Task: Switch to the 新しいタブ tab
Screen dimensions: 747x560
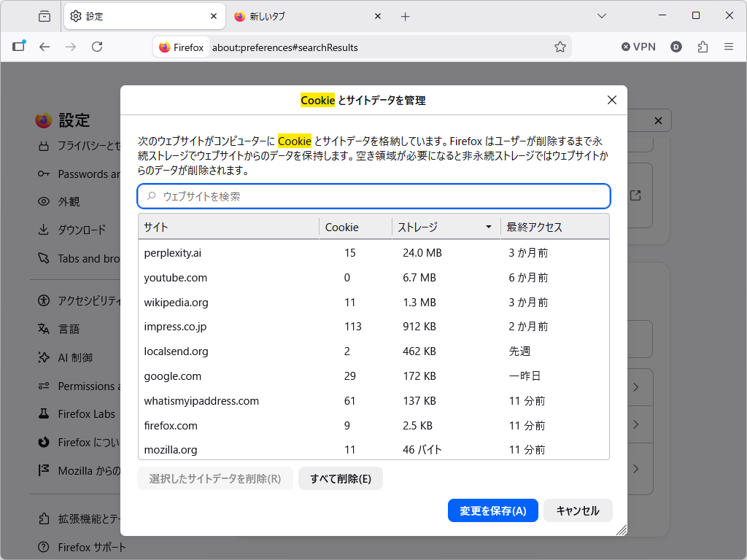Action: pos(309,16)
